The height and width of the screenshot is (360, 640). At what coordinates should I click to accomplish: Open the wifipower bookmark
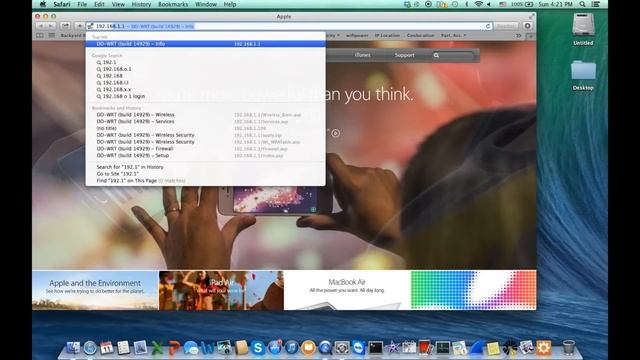[357, 36]
